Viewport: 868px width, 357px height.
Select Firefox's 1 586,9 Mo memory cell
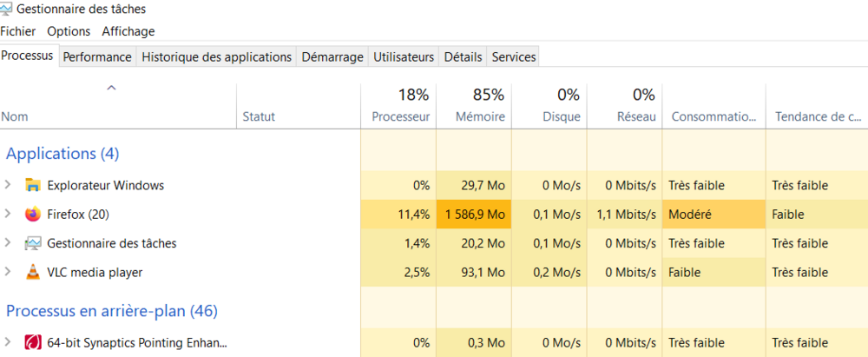point(474,214)
